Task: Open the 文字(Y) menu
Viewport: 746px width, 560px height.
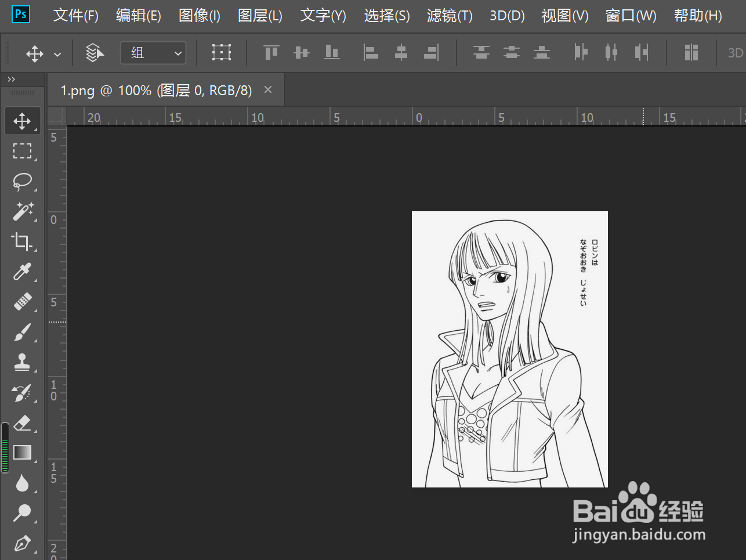Action: click(x=323, y=16)
